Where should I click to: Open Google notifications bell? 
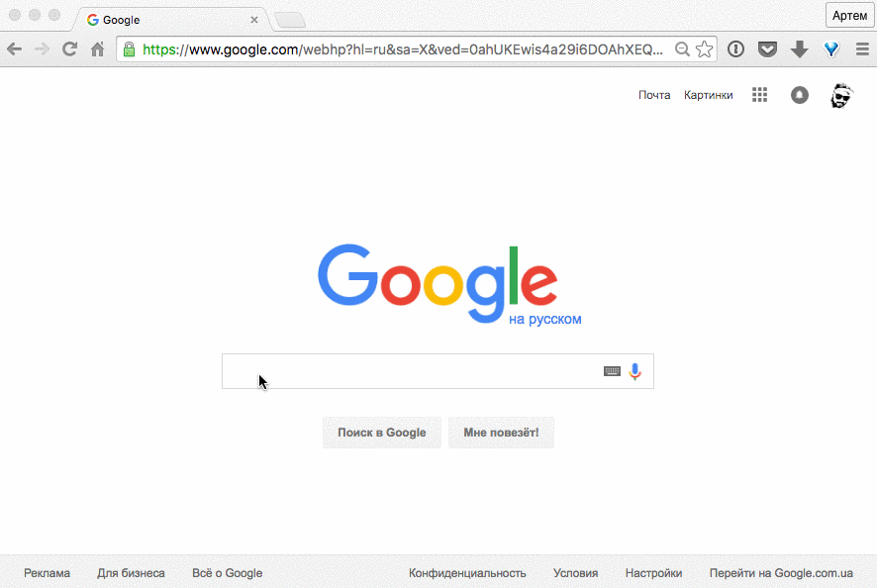(x=799, y=95)
